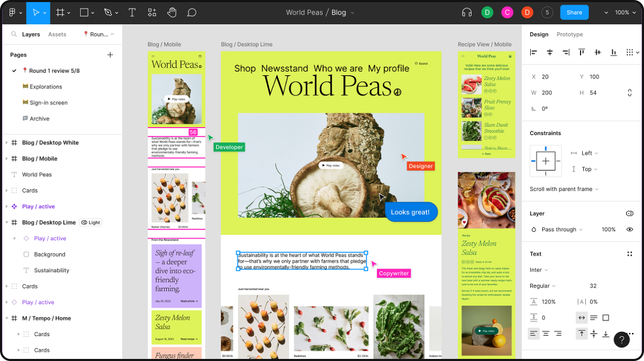This screenshot has height=361, width=644.
Task: Open the file name dropdown next to Blog
Action: (353, 13)
